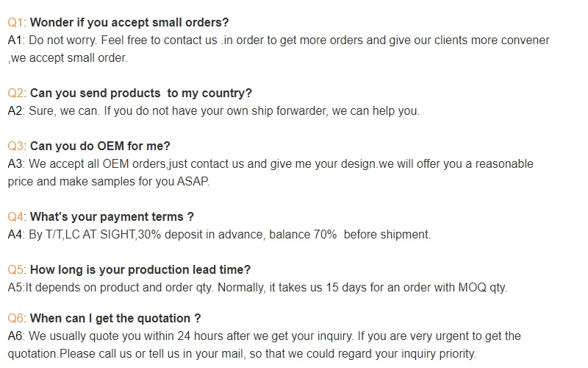Click the orange Q1 label
Image resolution: width=588 pixels, height=368 pixels.
point(16,23)
